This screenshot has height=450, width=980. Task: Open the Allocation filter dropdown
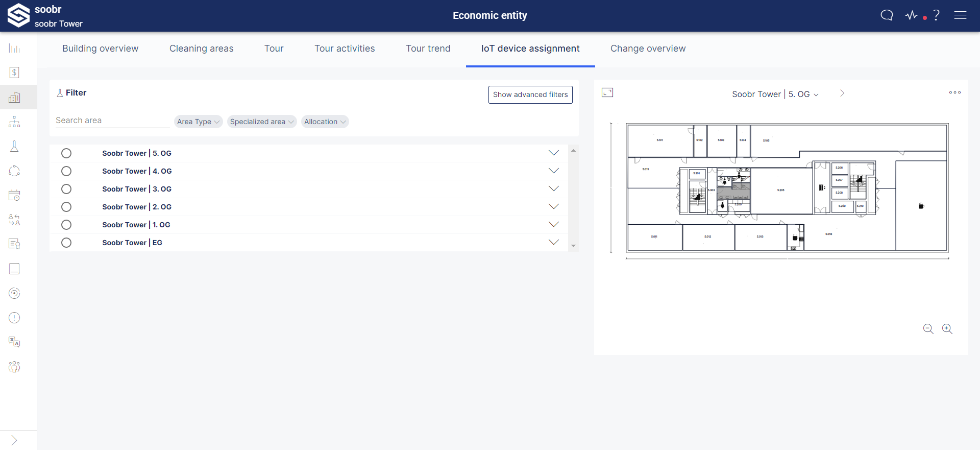click(x=325, y=122)
